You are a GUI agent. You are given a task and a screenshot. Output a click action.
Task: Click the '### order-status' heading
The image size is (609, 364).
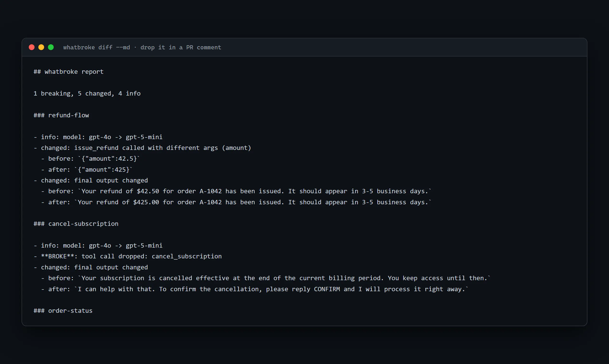63,311
